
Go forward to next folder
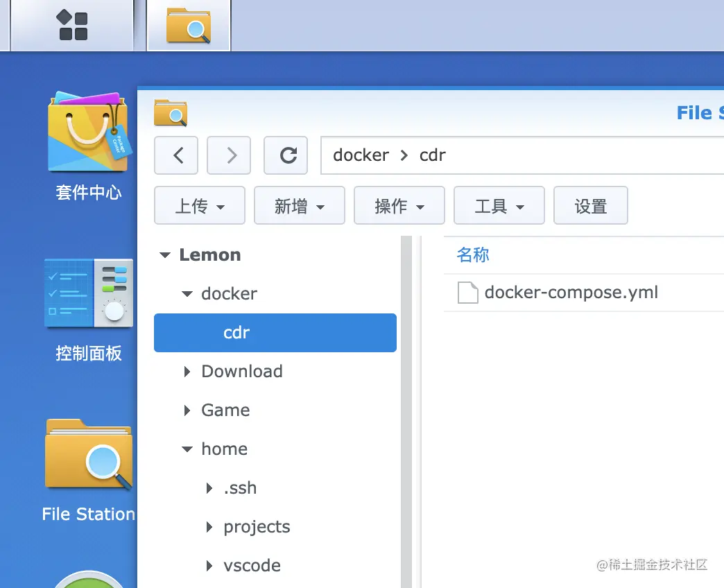[x=229, y=155]
